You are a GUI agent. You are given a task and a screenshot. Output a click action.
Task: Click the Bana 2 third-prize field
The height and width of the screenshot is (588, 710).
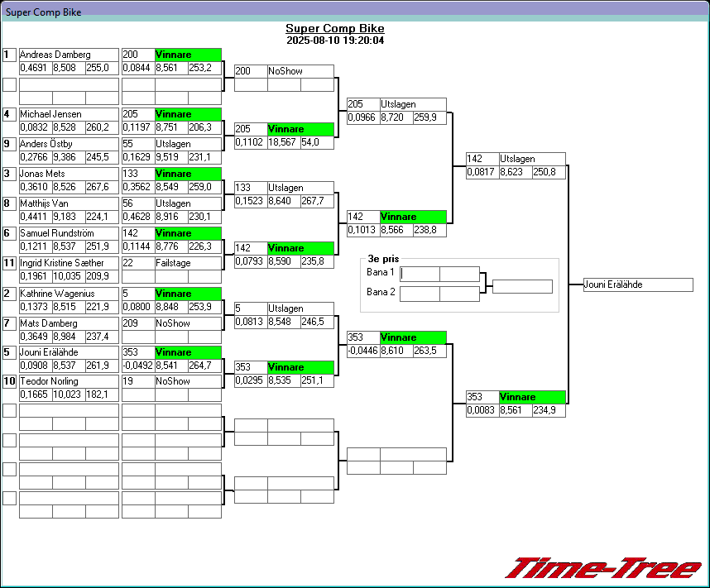(x=420, y=293)
